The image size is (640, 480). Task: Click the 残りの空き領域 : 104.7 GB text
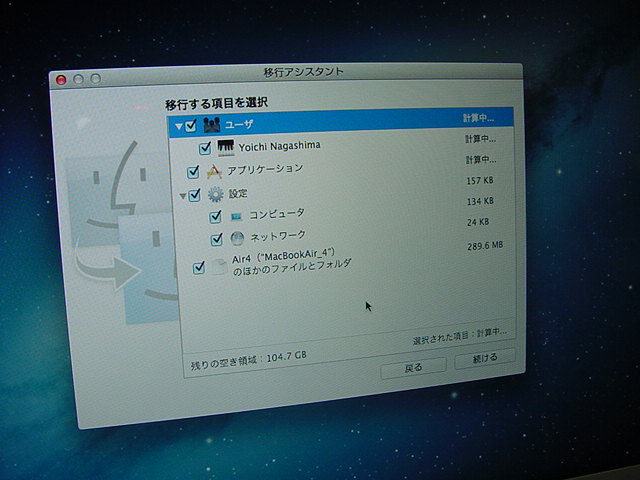pyautogui.click(x=249, y=360)
